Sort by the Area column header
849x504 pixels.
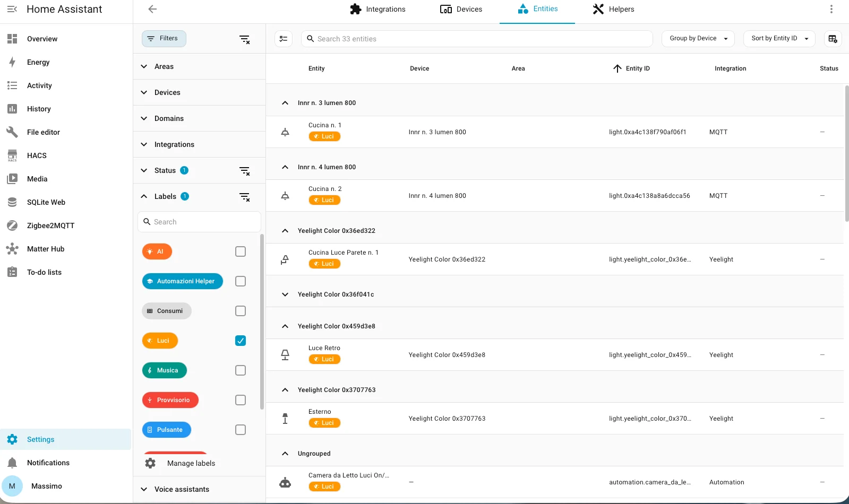(518, 68)
